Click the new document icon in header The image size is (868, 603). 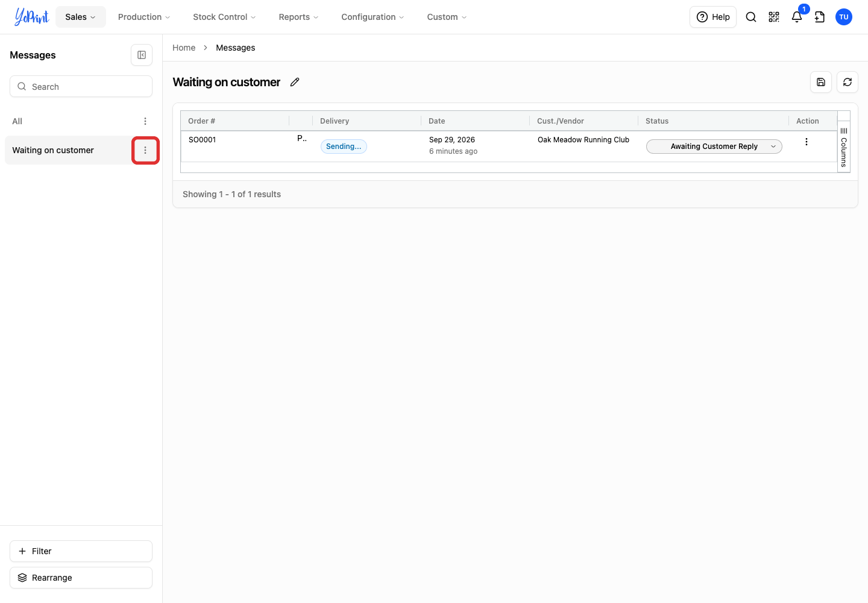click(820, 17)
